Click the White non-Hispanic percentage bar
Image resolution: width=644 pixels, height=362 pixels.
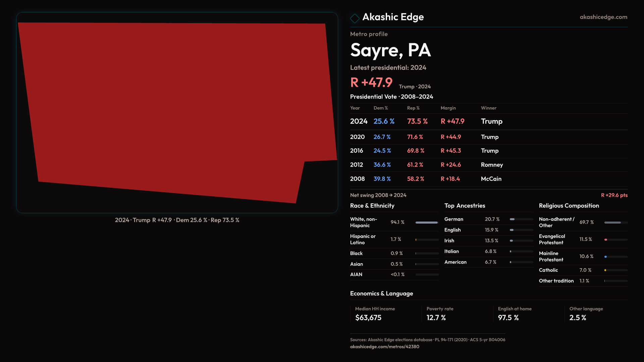point(427,223)
